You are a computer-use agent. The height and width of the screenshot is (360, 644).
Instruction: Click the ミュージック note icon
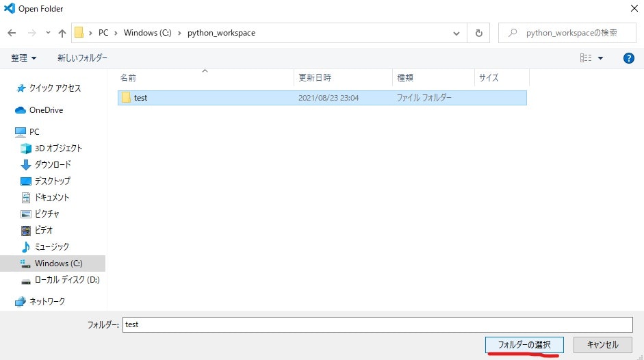[26, 247]
